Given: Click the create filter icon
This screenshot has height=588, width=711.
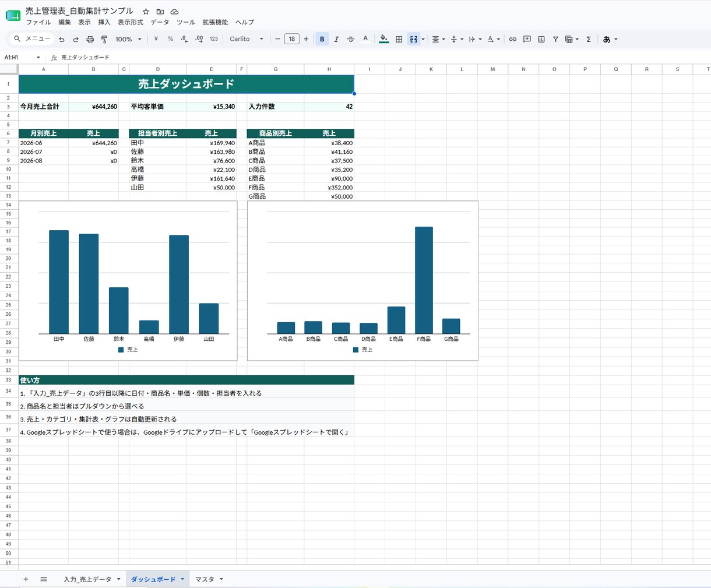Looking at the screenshot, I should pos(555,39).
